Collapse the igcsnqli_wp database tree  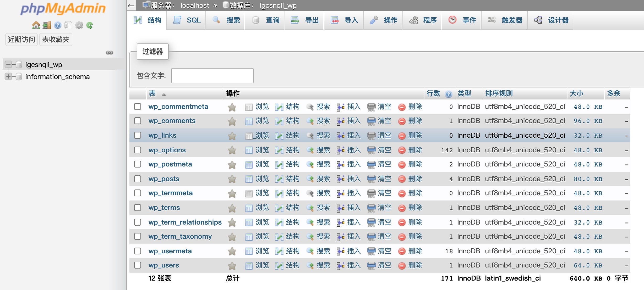point(8,64)
